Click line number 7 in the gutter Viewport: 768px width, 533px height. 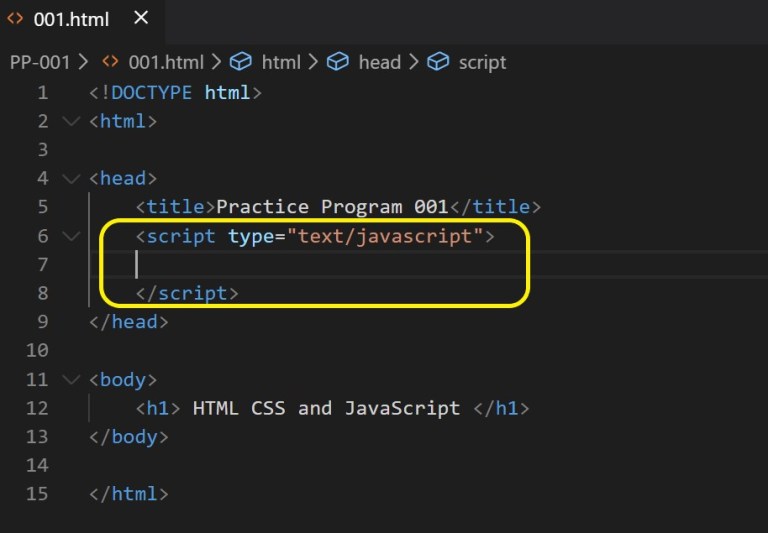[x=43, y=265]
